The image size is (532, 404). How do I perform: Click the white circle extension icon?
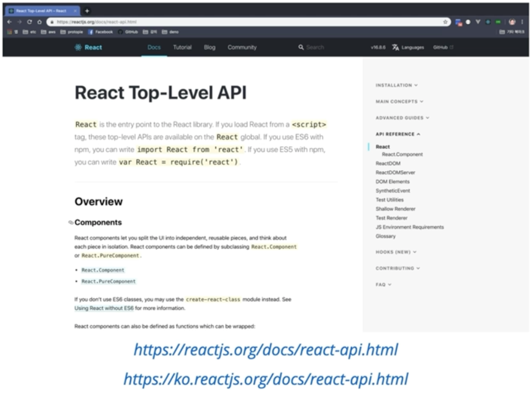[468, 22]
